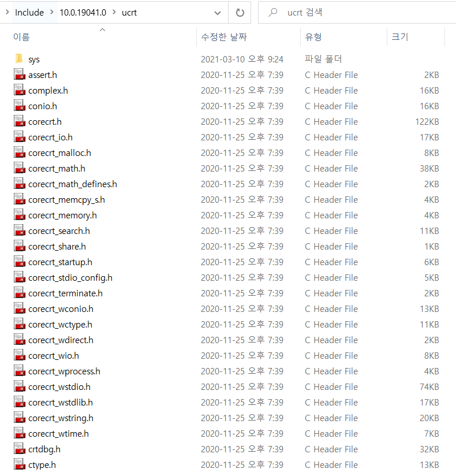Select the corecrt_math.h file icon
456x476 pixels.
pyautogui.click(x=20, y=168)
